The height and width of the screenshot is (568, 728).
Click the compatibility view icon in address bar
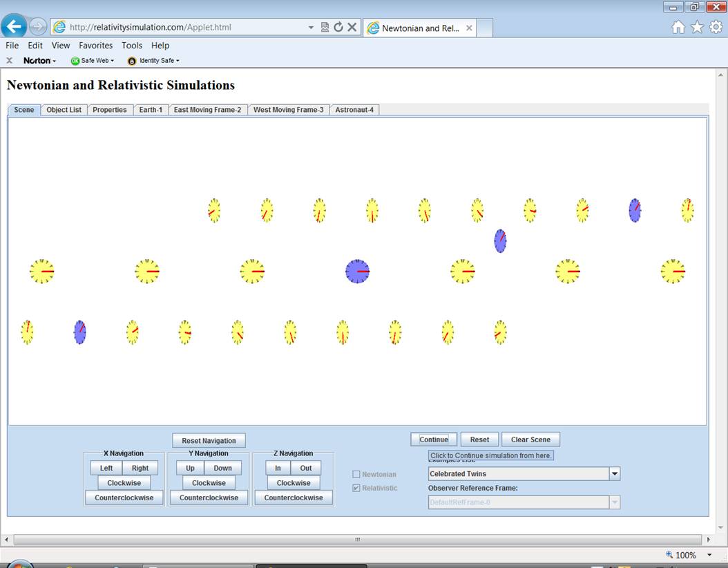(325, 28)
